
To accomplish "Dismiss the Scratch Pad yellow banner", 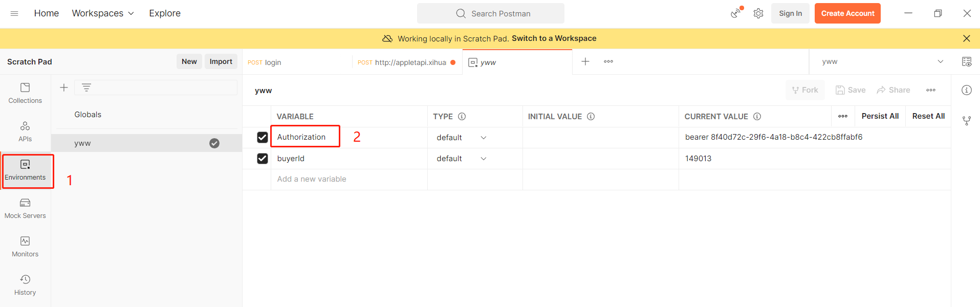I will pyautogui.click(x=967, y=38).
